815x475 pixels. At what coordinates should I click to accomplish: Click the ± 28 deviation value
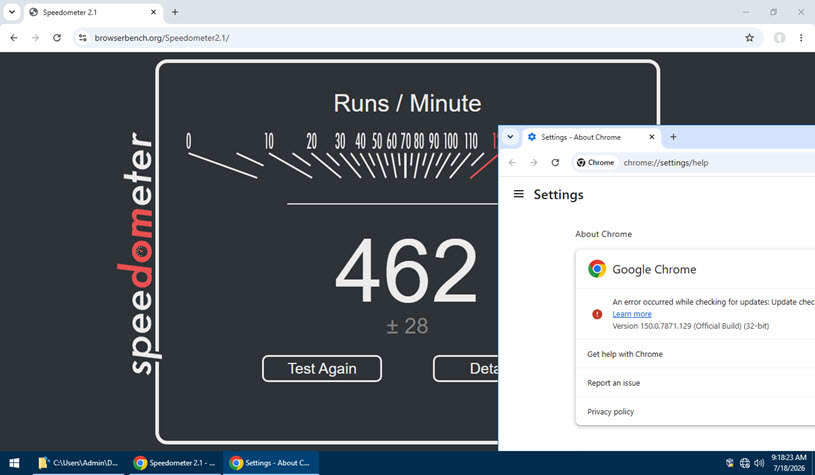408,326
